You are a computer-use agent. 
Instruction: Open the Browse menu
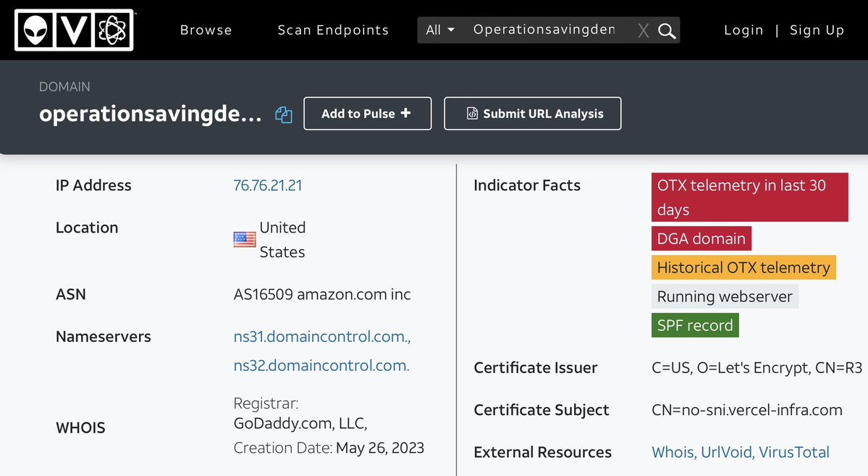206,30
